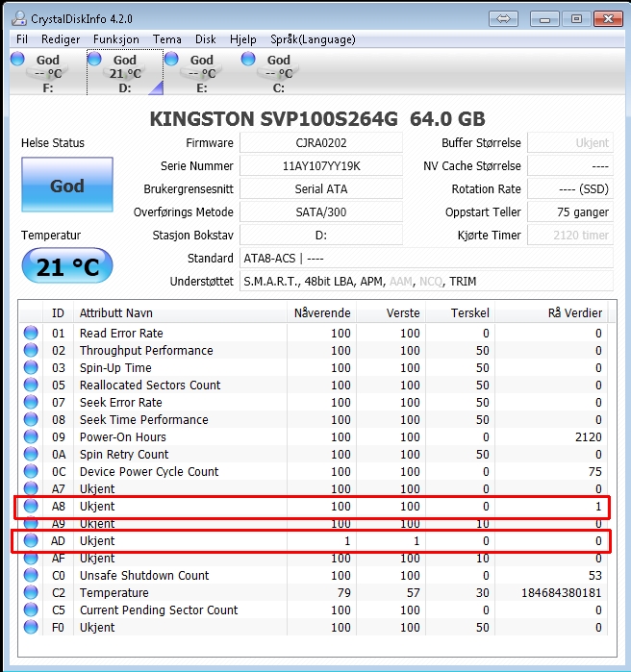Select the D: drive tab
Viewport: 631px width, 672px height.
125,72
